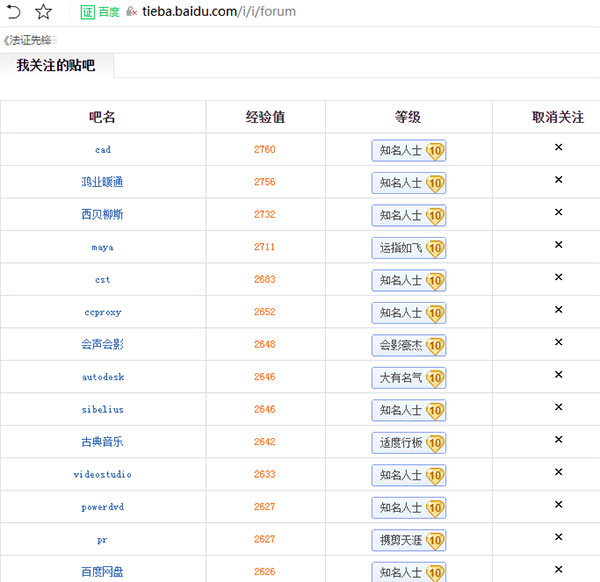Screen dimensions: 600x582
Task: Open the cad forum link
Action: [x=103, y=150]
